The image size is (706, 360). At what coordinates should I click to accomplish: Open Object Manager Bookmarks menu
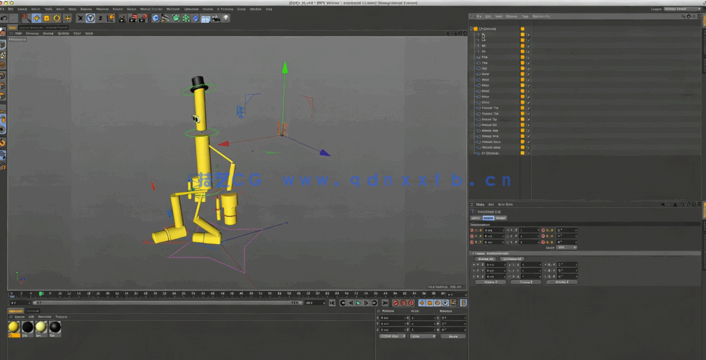pos(541,16)
